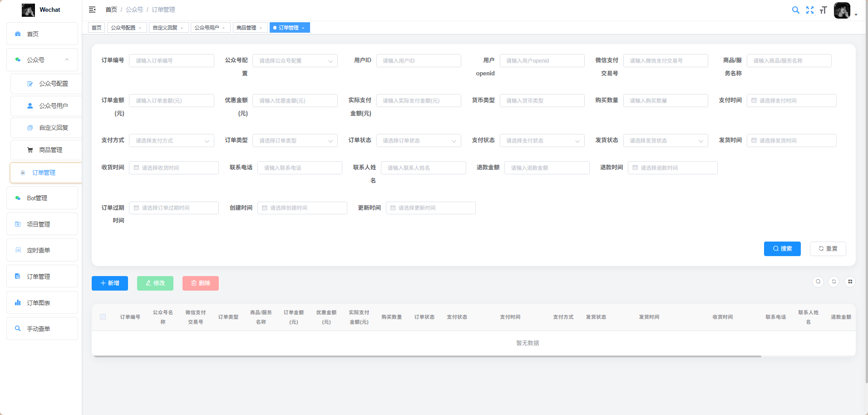
Task: Hide search panel via round magnifier icon
Action: (x=818, y=282)
